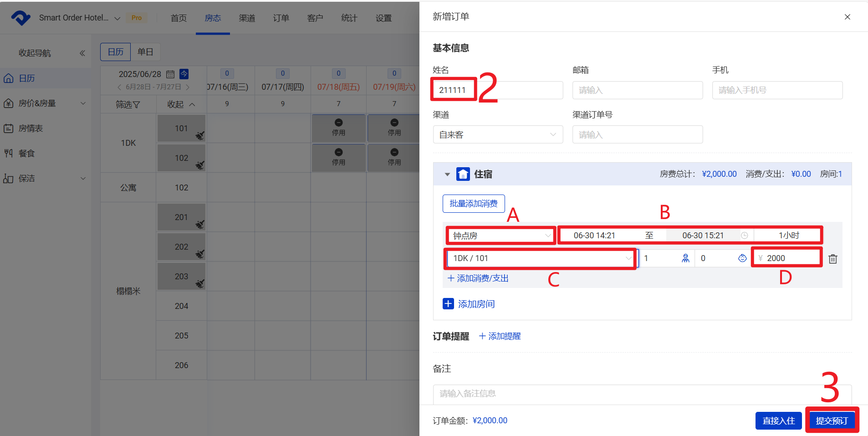This screenshot has width=868, height=436.
Task: Select the 日历 view toggle
Action: (x=116, y=52)
